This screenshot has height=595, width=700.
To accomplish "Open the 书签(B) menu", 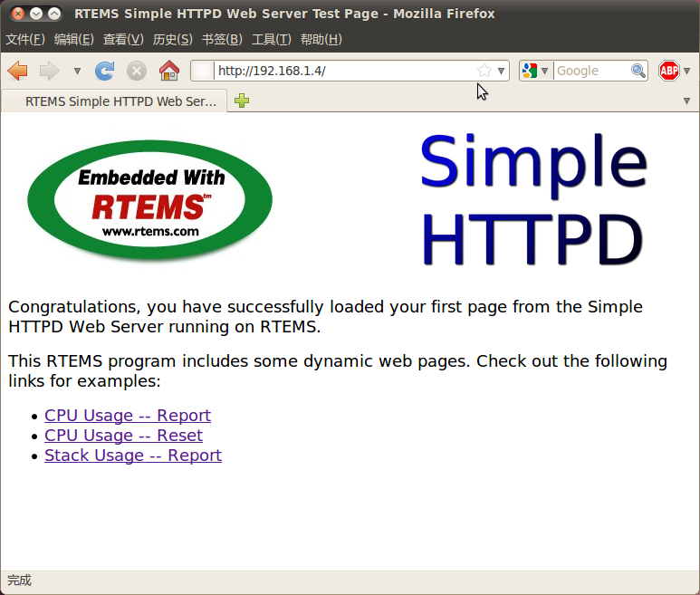I will (222, 39).
